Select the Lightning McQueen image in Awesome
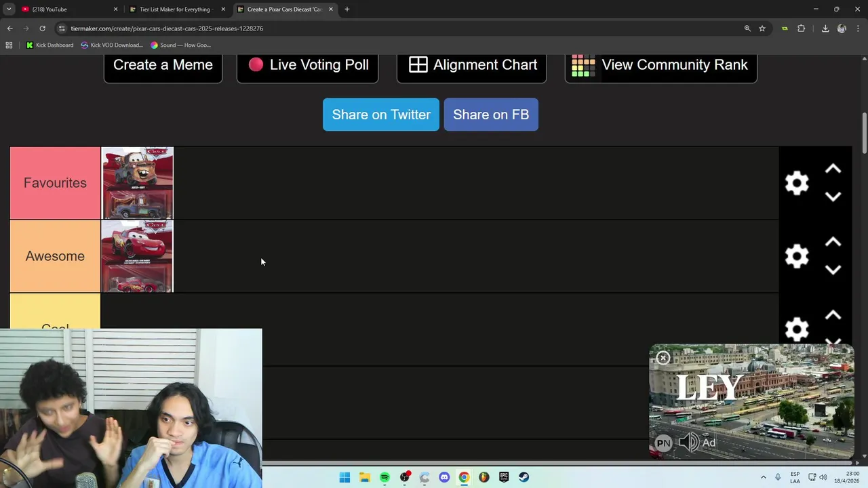This screenshot has width=868, height=488. [x=137, y=256]
